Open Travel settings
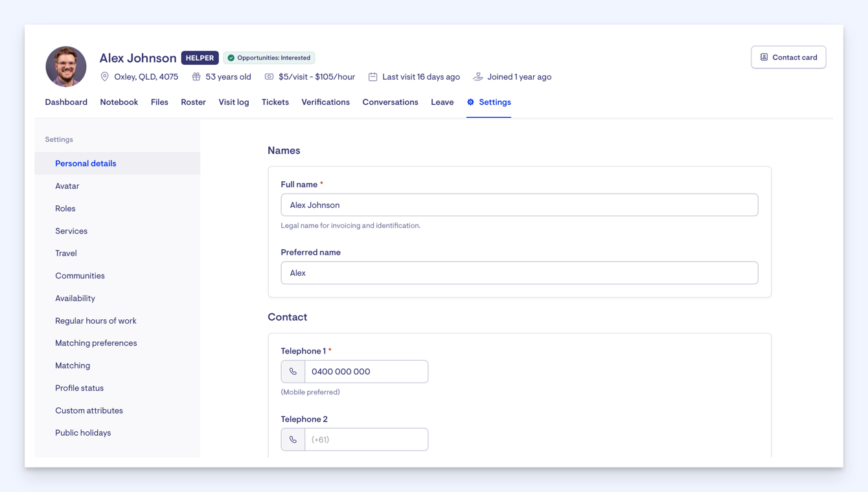The width and height of the screenshot is (868, 492). 117,253
